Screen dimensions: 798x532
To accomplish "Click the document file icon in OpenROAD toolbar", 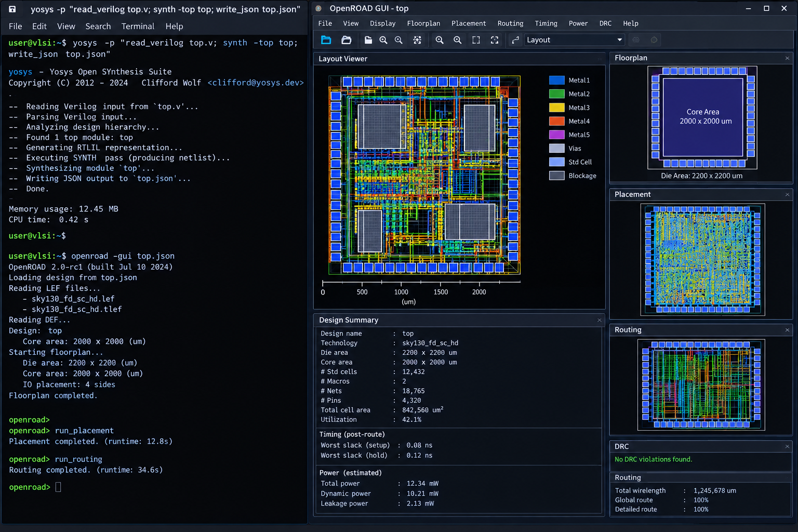I will click(368, 40).
